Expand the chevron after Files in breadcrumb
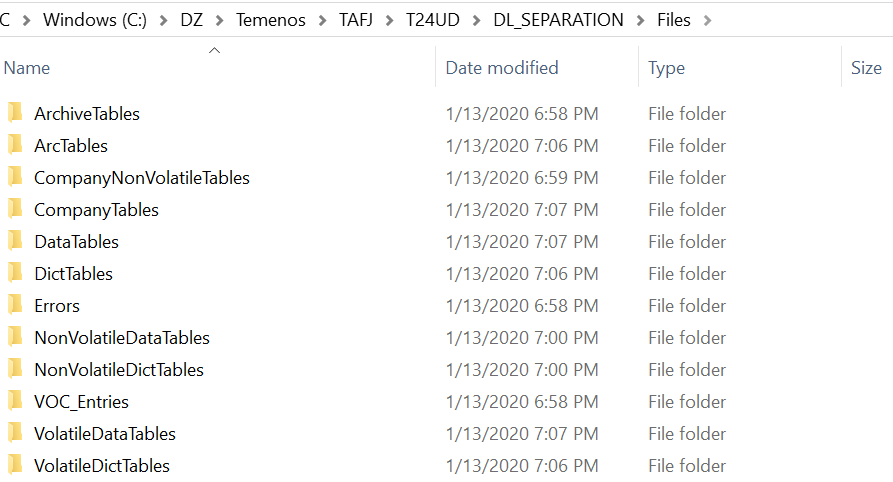The height and width of the screenshot is (482, 893). pyautogui.click(x=709, y=20)
